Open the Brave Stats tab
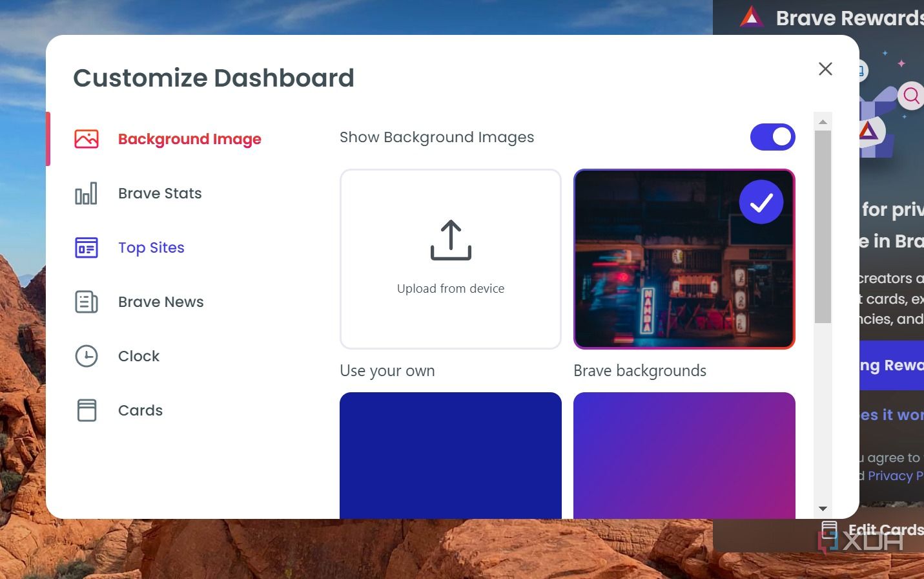924x579 pixels. click(160, 193)
